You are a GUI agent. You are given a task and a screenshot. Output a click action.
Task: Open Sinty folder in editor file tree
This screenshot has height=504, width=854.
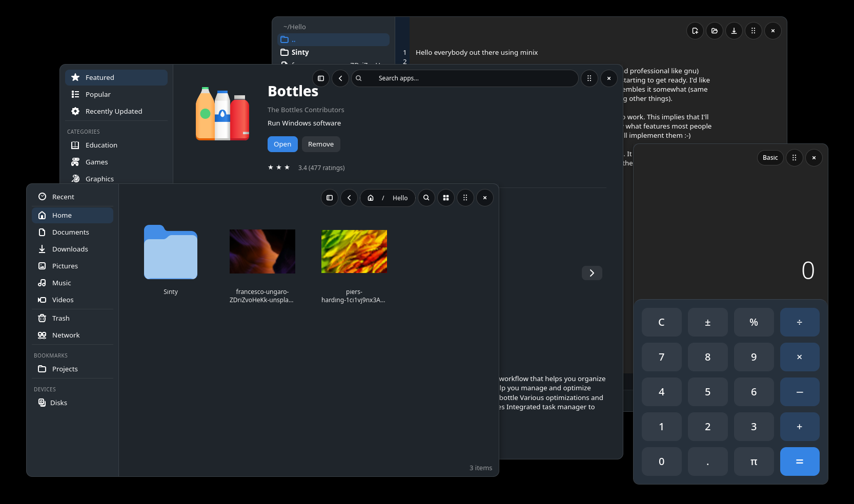tap(333, 52)
